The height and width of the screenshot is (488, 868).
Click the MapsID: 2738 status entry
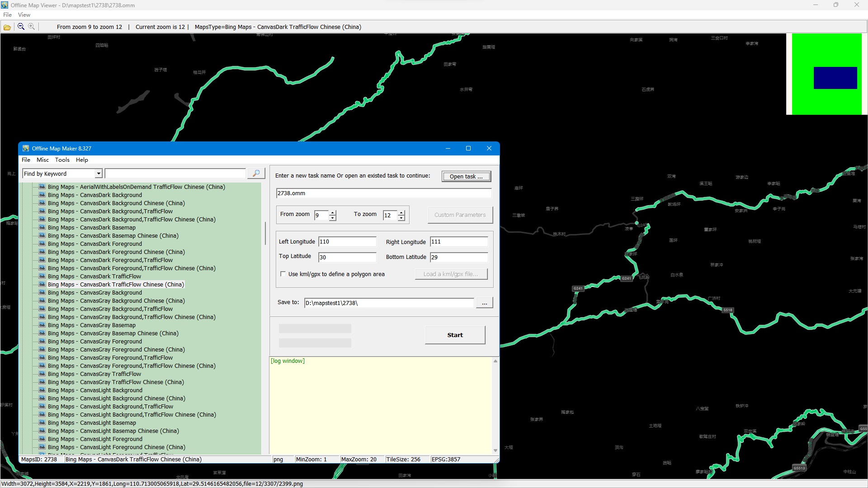pyautogui.click(x=39, y=459)
